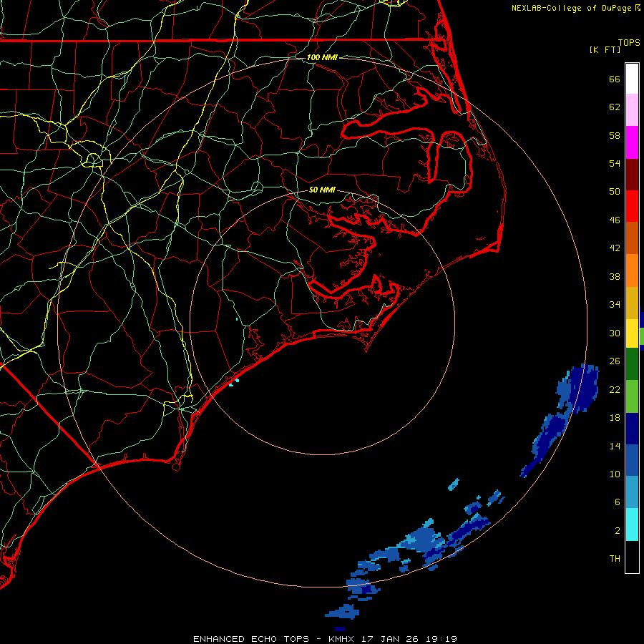The image size is (644, 644).
Task: Click the "14" legend value
Action: [615, 446]
